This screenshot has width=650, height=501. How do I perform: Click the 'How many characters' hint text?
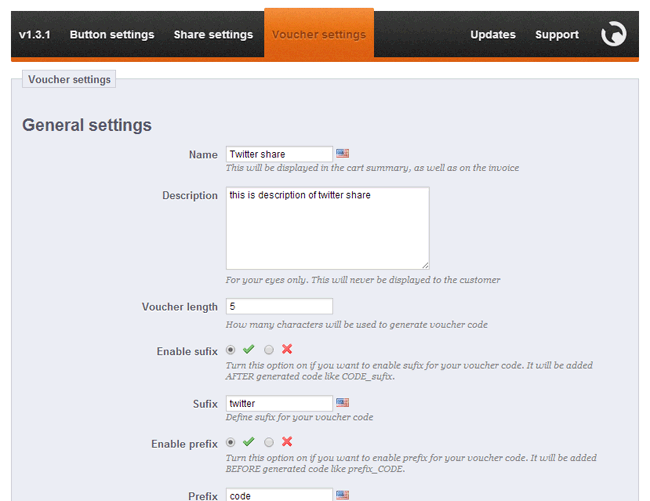coord(357,324)
